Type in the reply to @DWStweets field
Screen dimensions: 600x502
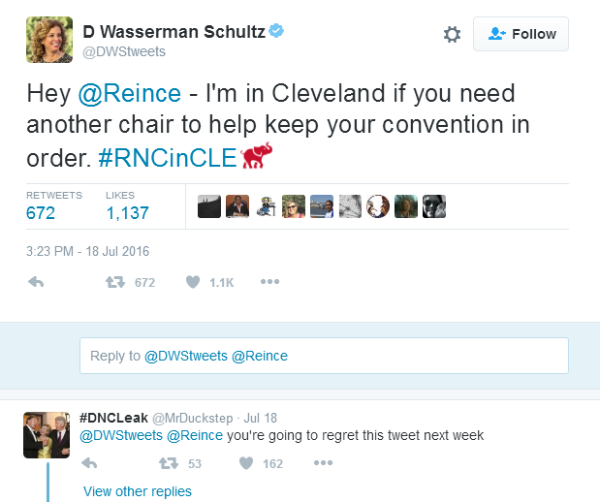pyautogui.click(x=324, y=355)
